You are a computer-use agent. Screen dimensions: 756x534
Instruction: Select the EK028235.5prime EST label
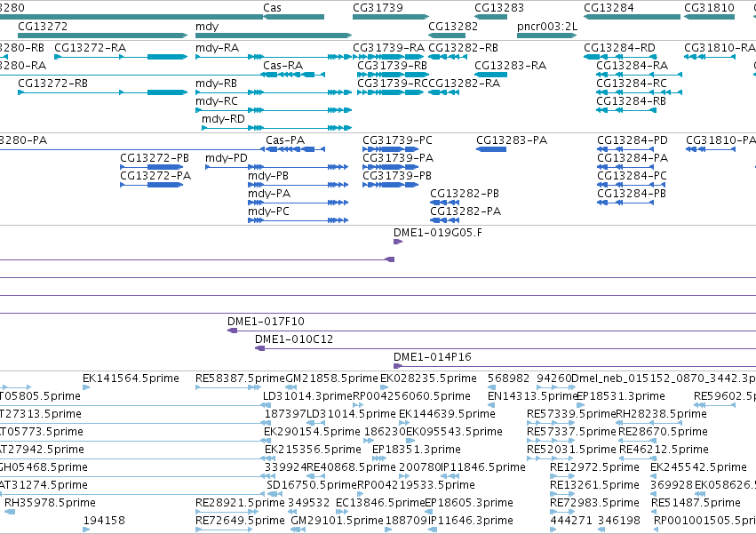pos(428,379)
